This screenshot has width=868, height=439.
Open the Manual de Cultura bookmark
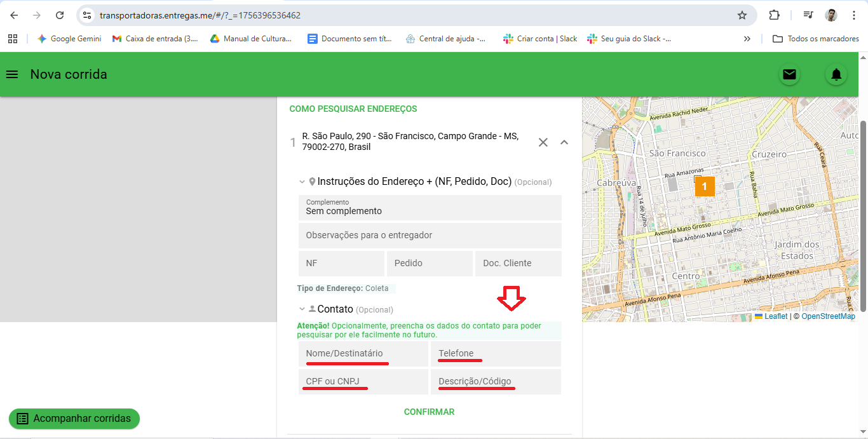(x=251, y=39)
